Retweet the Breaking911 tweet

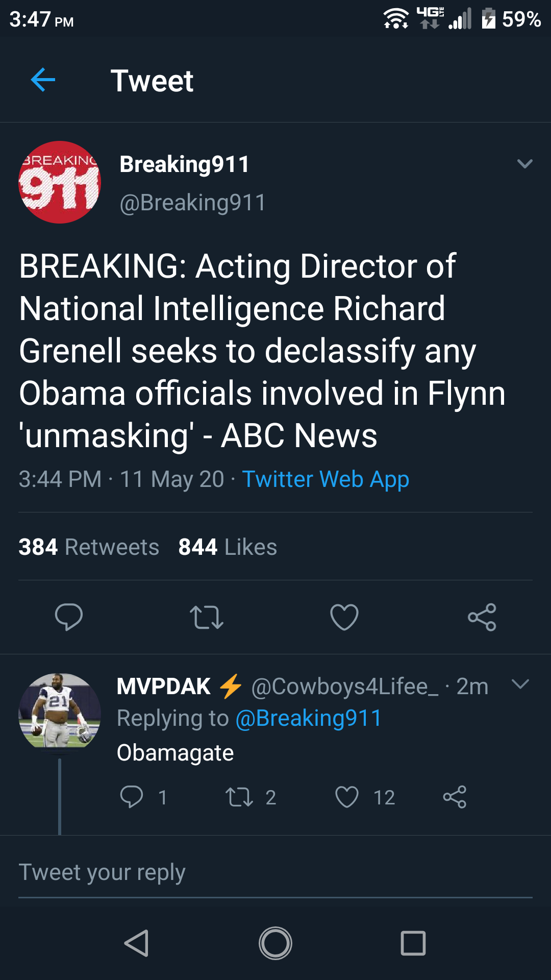[207, 617]
